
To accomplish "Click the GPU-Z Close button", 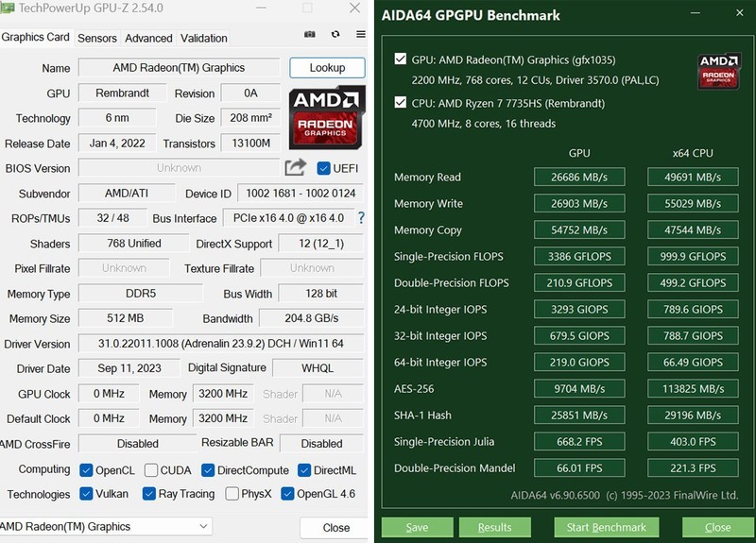I will click(x=336, y=528).
